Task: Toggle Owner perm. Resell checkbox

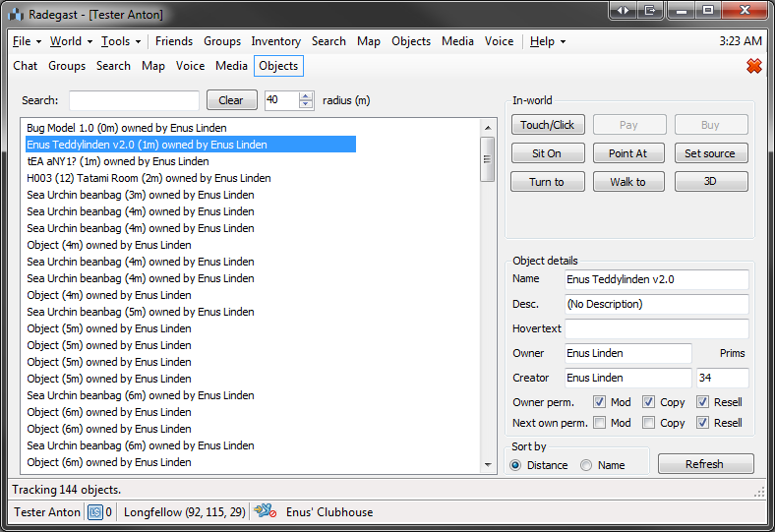Action: point(702,402)
